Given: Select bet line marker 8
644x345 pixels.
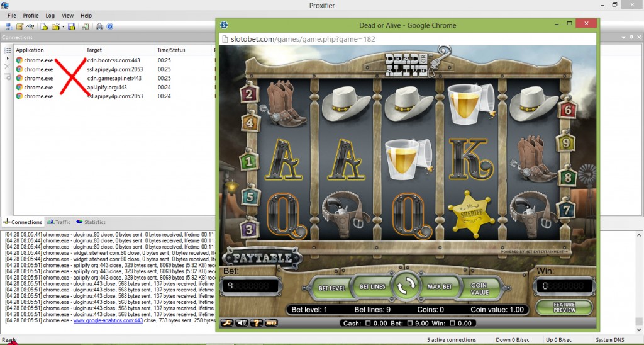Looking at the screenshot, I should click(568, 178).
